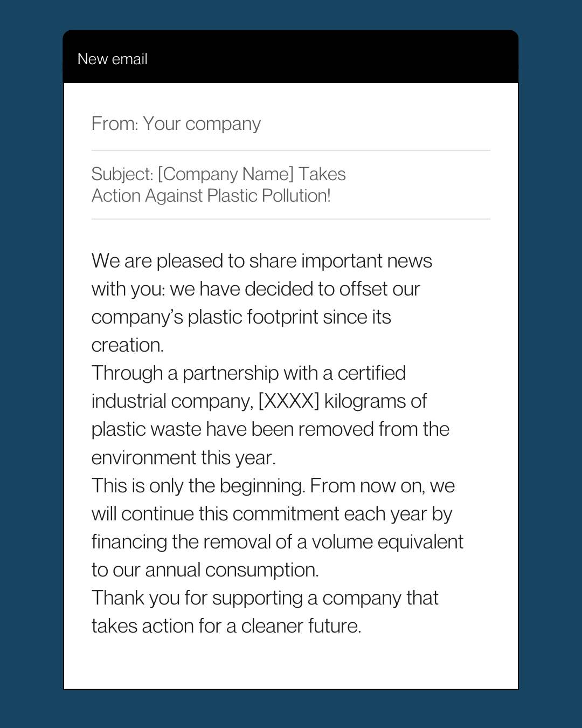Click "environment this year." text line

(x=183, y=458)
